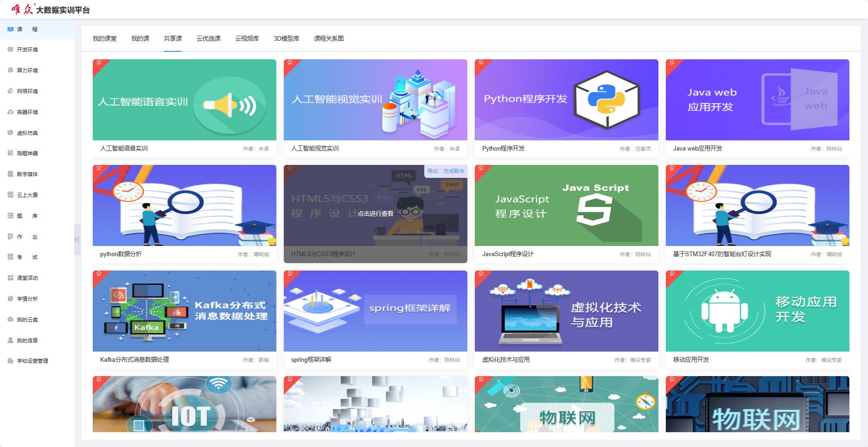The width and height of the screenshot is (868, 447).
Task: Click the 我的信息 user profile icon
Action: 10,340
